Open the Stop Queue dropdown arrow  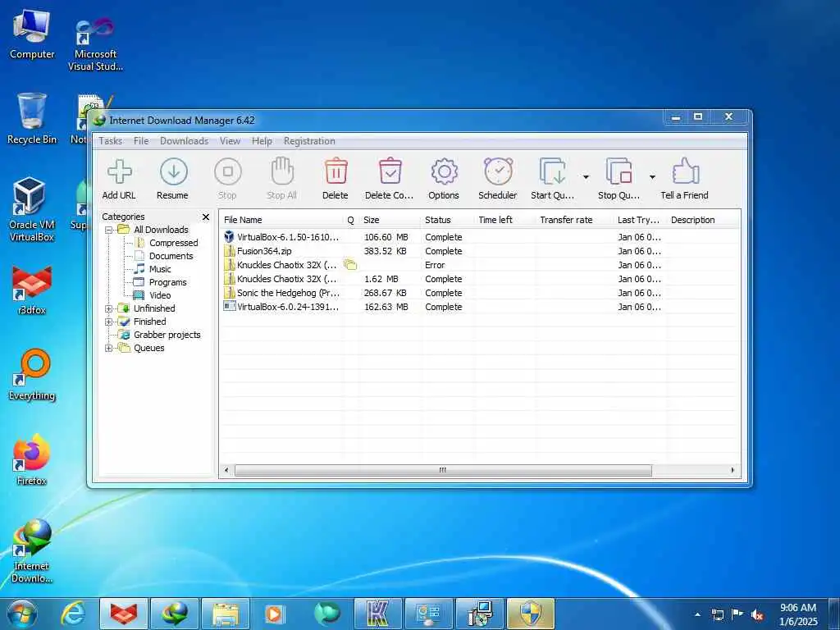tap(652, 177)
